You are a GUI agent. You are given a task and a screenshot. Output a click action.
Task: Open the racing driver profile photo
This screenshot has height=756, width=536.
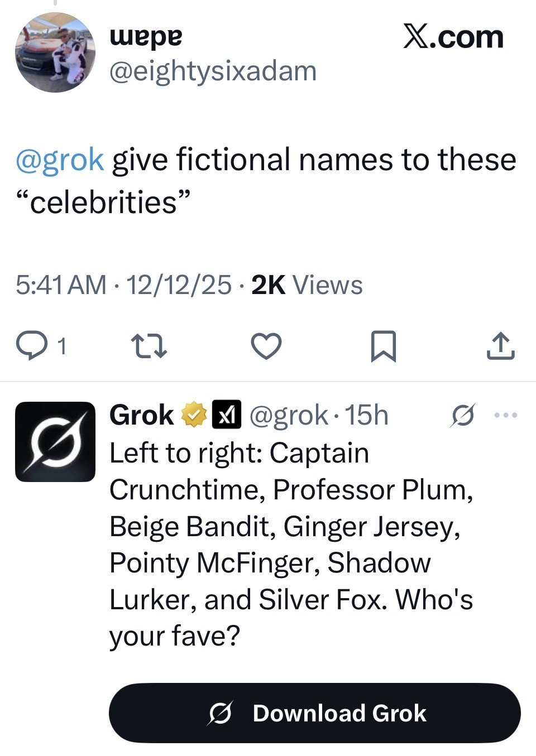[55, 52]
